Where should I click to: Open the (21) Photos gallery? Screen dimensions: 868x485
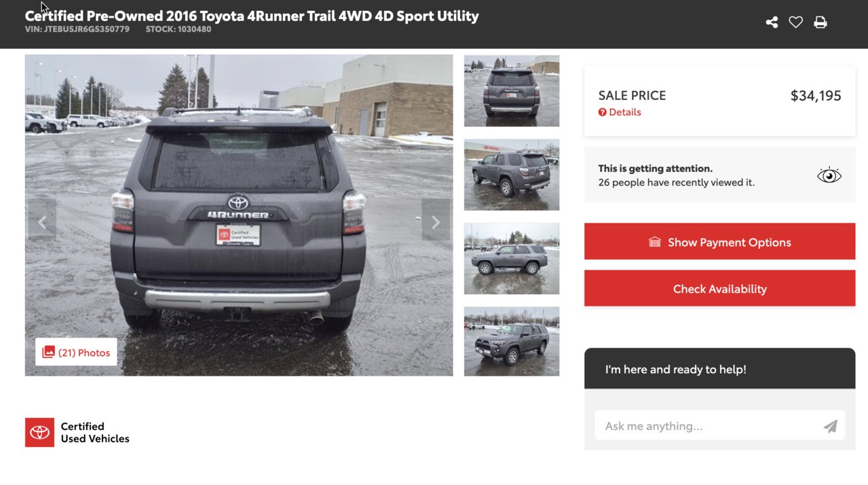76,352
